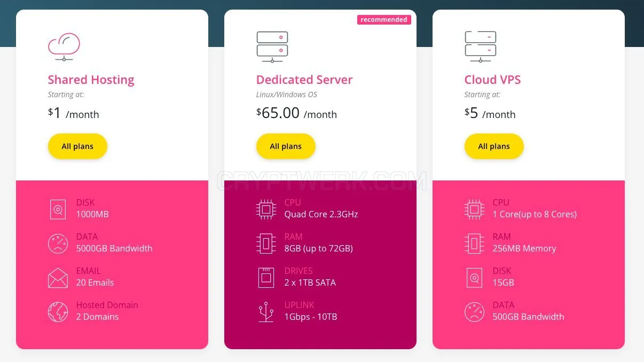
Task: Click the $5 /month price
Action: pos(490,113)
